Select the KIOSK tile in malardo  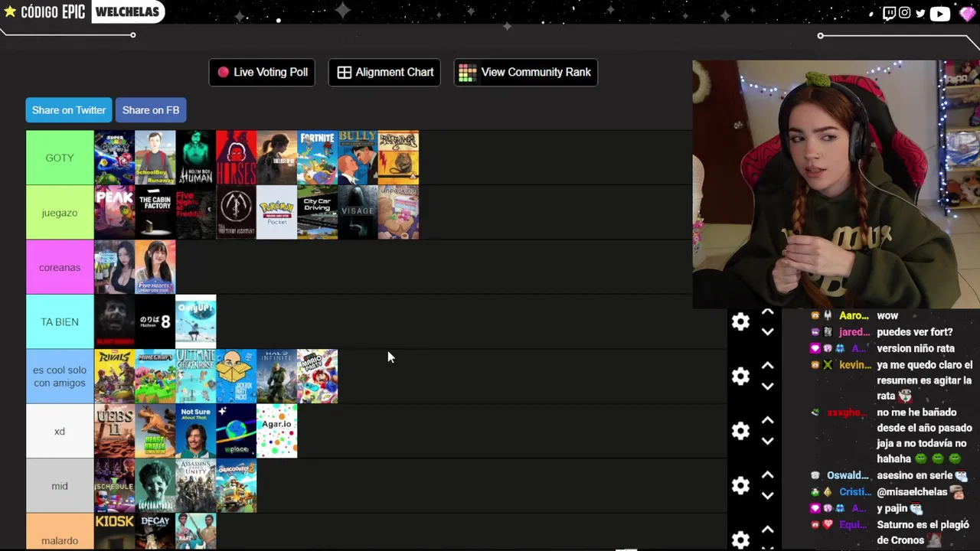(x=114, y=533)
